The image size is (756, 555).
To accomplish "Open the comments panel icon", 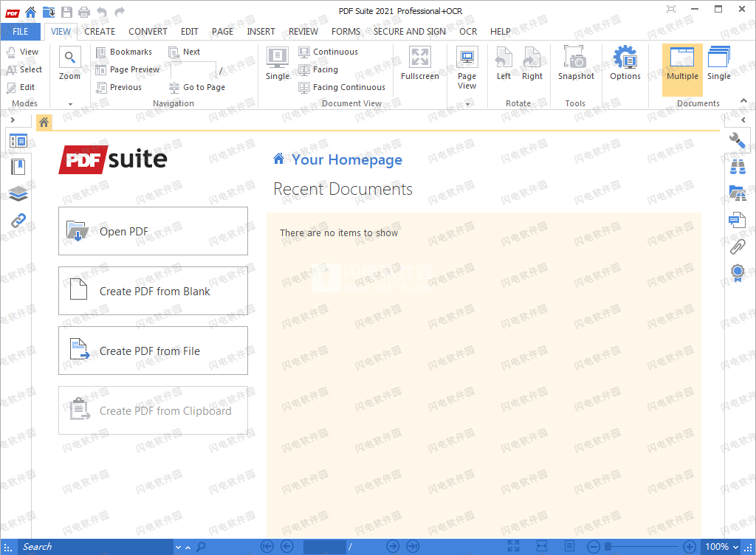I will 738,220.
